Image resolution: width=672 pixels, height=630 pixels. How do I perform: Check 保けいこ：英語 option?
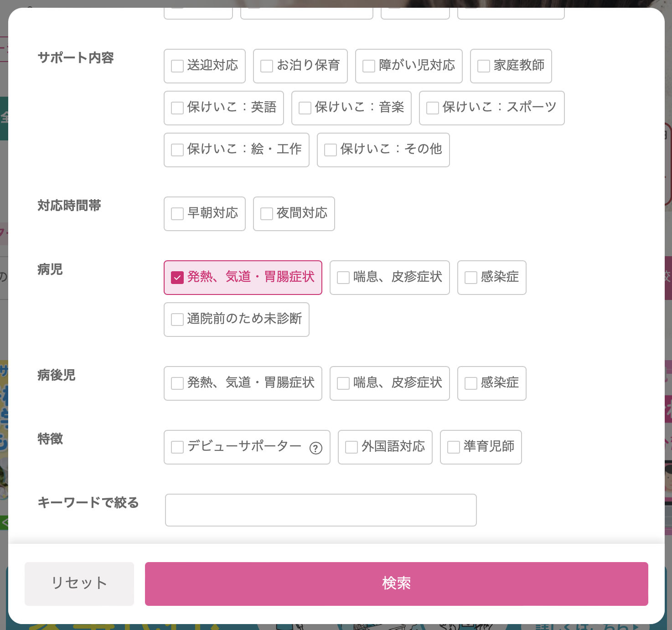[x=177, y=108]
